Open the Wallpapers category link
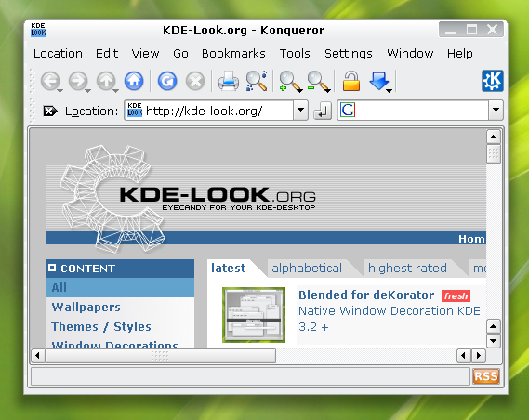529x420 pixels. click(86, 307)
